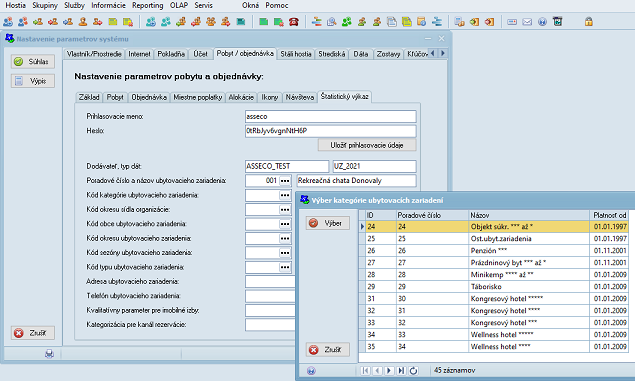Click the yellow note icon without red X

[113, 22]
